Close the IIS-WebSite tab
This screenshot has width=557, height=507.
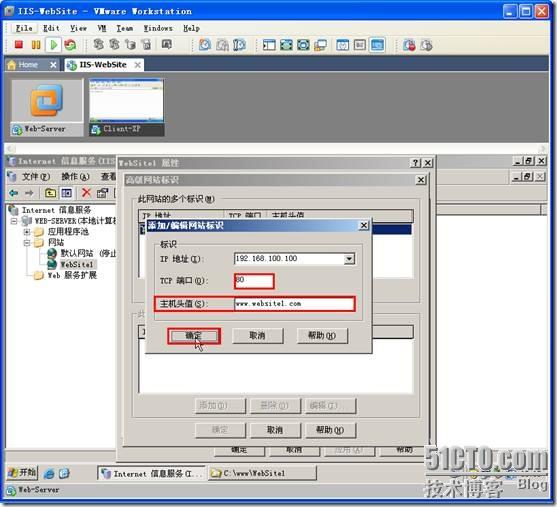point(137,65)
